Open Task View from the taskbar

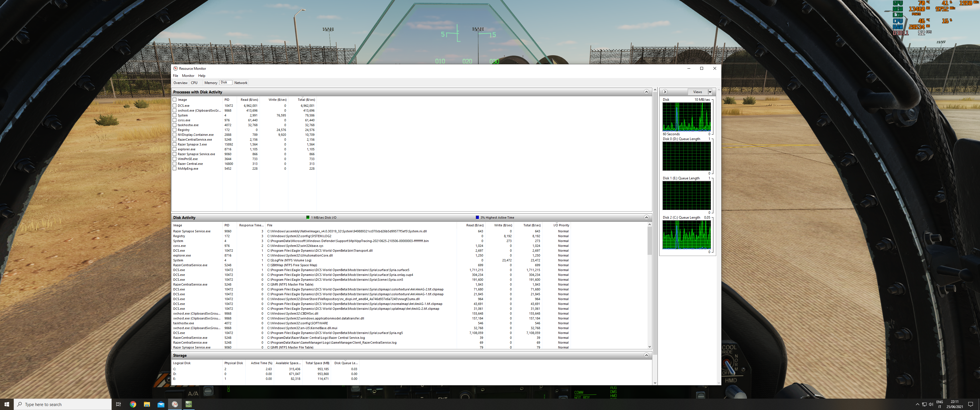click(x=118, y=404)
